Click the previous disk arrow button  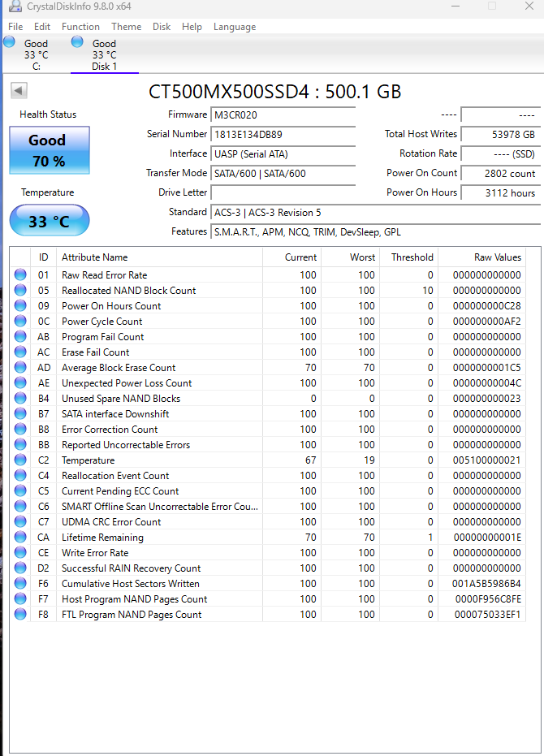19,90
